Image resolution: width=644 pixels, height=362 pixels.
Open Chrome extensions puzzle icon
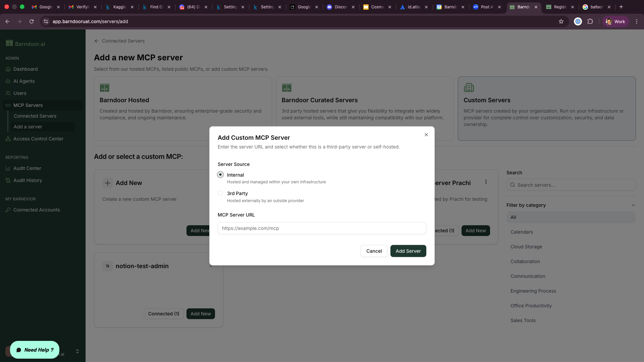pyautogui.click(x=590, y=21)
